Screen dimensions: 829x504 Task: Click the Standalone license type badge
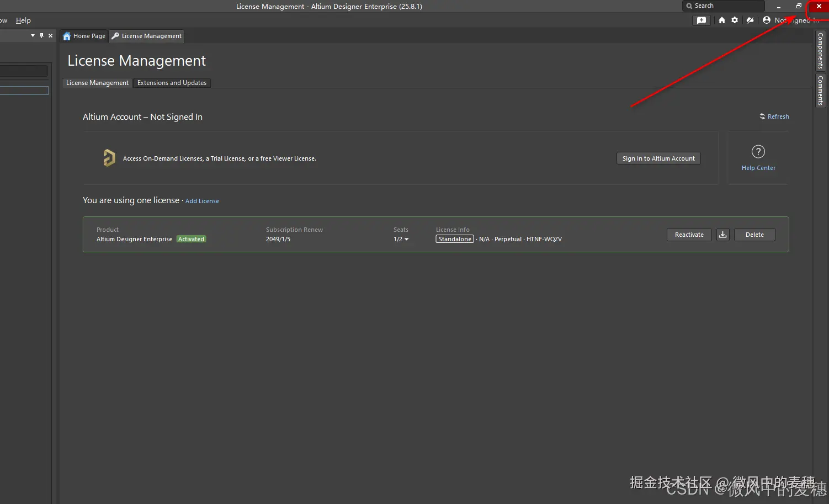coord(455,239)
